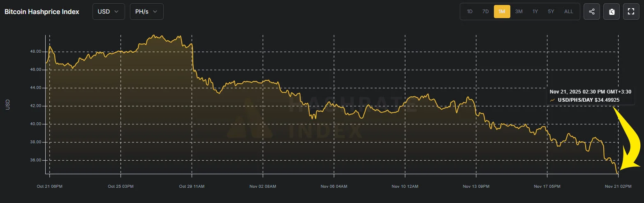Click the USD/PH/S/DAY $34.49925 tooltip value
The image size is (644, 203).
click(588, 100)
